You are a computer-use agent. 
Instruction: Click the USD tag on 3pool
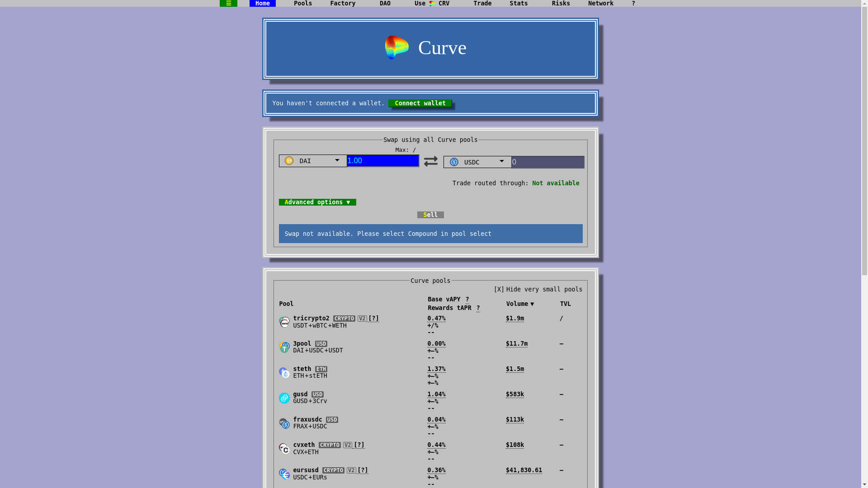(321, 344)
